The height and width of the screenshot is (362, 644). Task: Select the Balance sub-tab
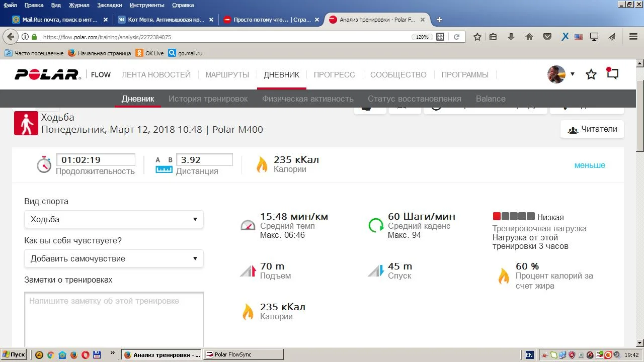[x=491, y=99]
